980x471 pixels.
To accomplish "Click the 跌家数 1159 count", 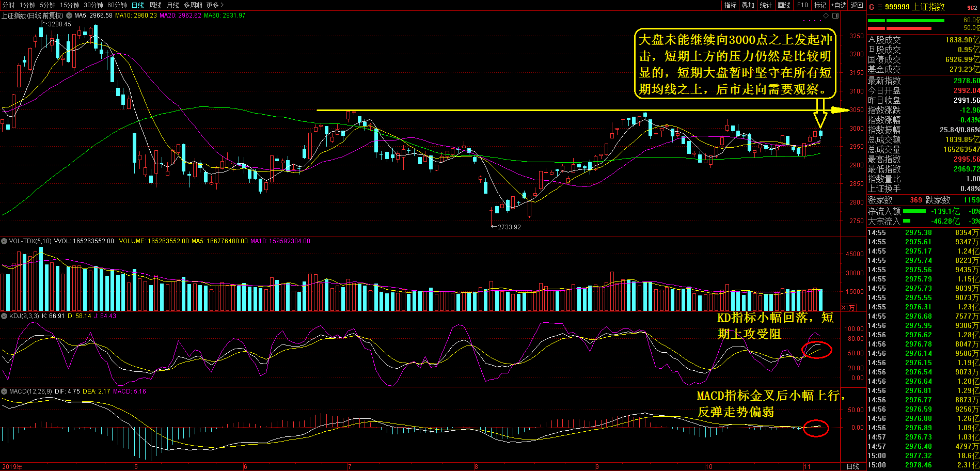I will 971,200.
